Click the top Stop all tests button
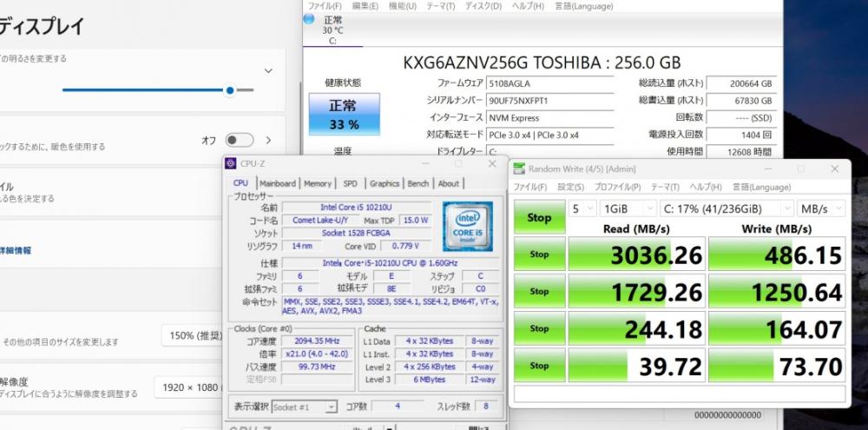The image size is (868, 430). pos(539,217)
